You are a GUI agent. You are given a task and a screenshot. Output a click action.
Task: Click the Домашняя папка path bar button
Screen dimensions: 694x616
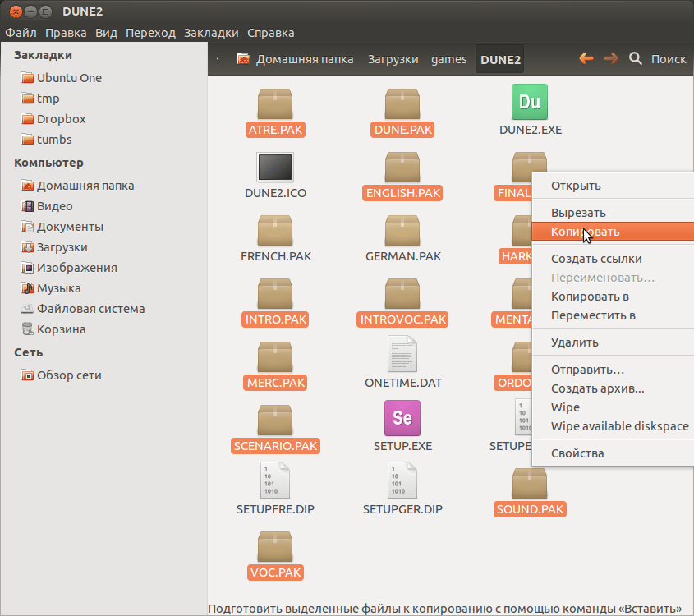click(295, 59)
